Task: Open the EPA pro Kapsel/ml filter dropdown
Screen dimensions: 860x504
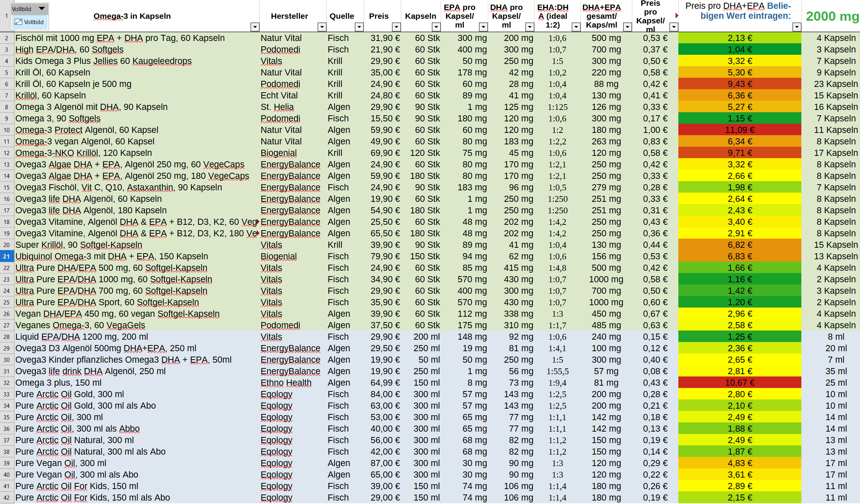Action: [x=483, y=27]
